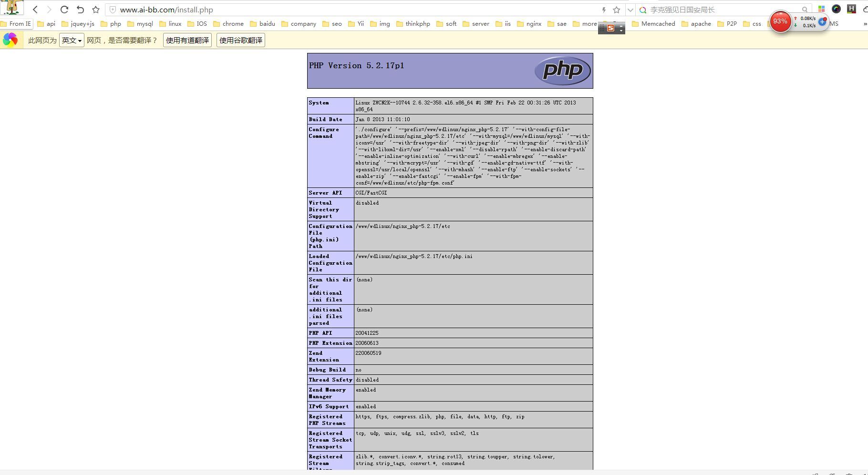868x475 pixels.
Task: Open the nginx bookmark folder
Action: (529, 23)
